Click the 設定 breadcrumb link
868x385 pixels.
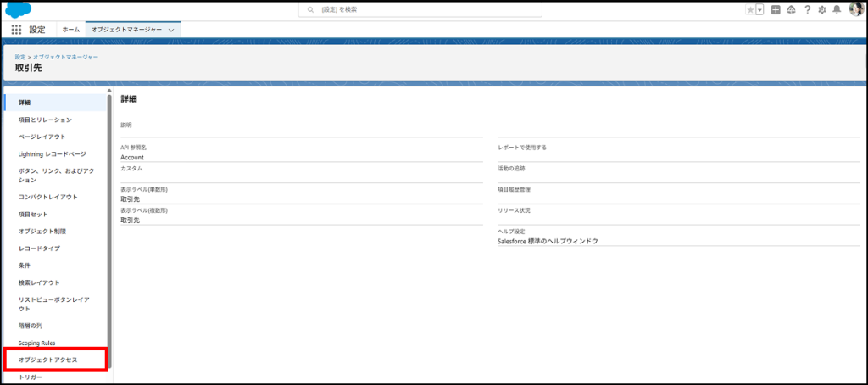[x=20, y=57]
